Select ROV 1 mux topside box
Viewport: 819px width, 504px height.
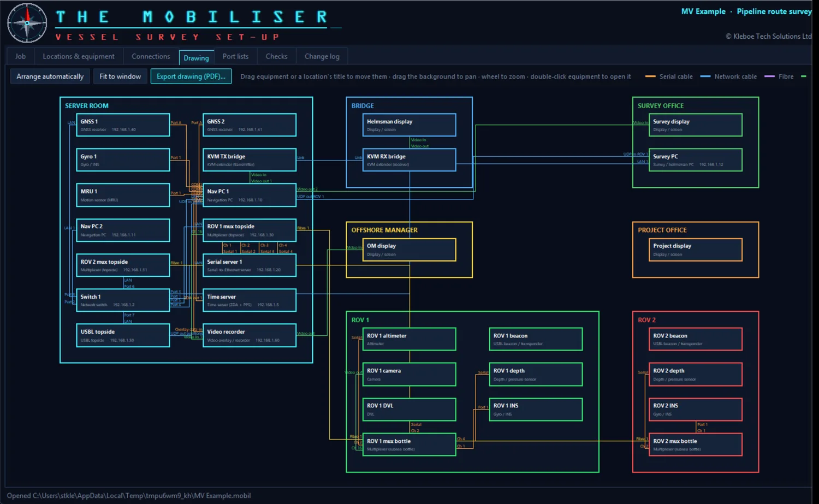coord(250,230)
